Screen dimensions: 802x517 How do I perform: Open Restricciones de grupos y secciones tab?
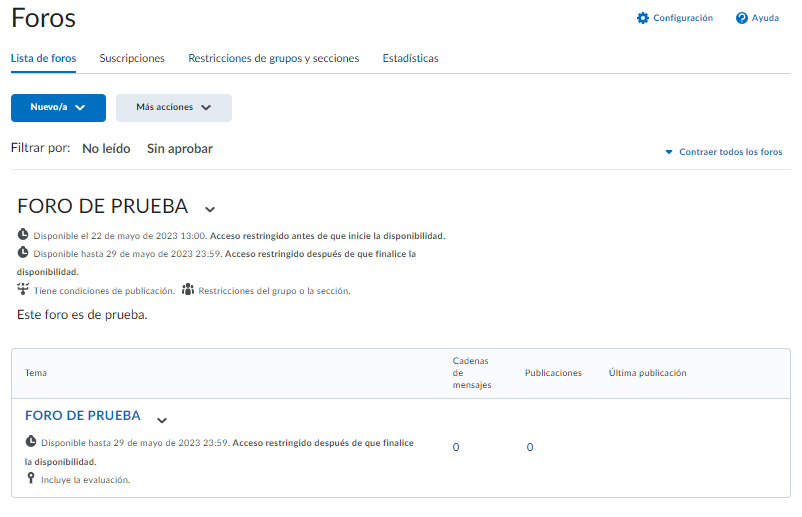(x=273, y=58)
